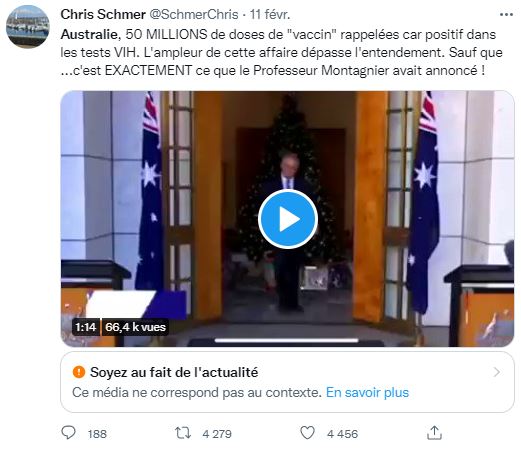521x451 pixels.
Task: Click the video progress bar
Action: (x=286, y=340)
